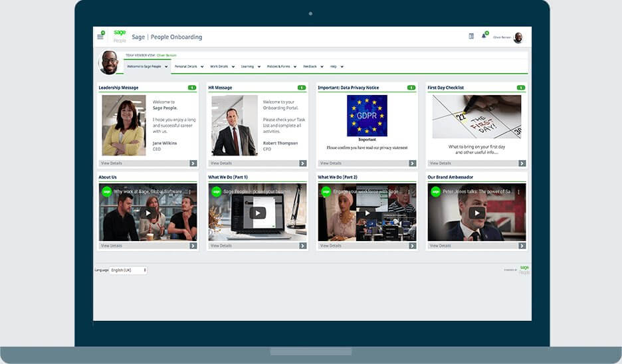Click Oliver Benson's profile avatar top right

click(x=518, y=37)
